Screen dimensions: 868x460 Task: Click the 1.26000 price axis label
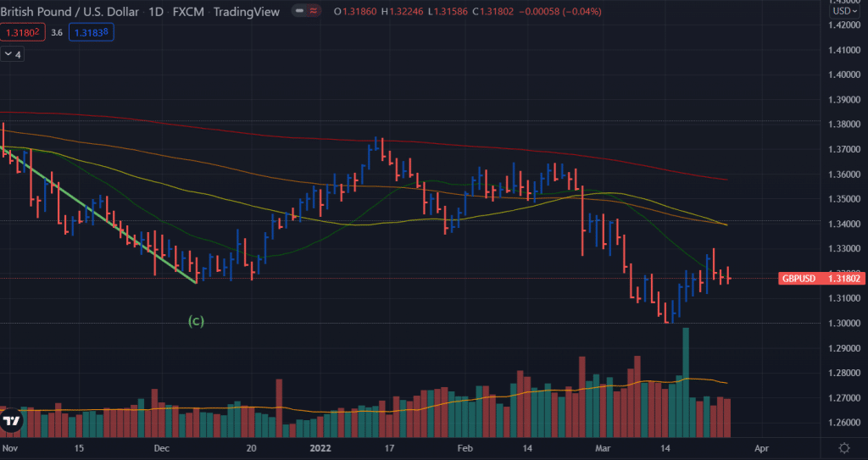pyautogui.click(x=845, y=423)
